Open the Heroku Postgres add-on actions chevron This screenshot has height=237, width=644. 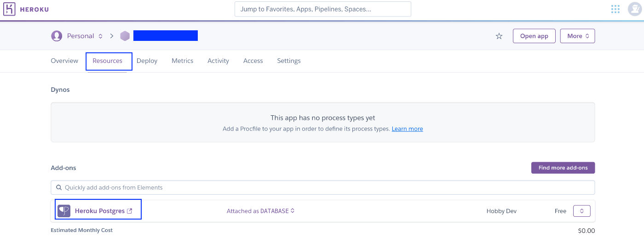581,211
